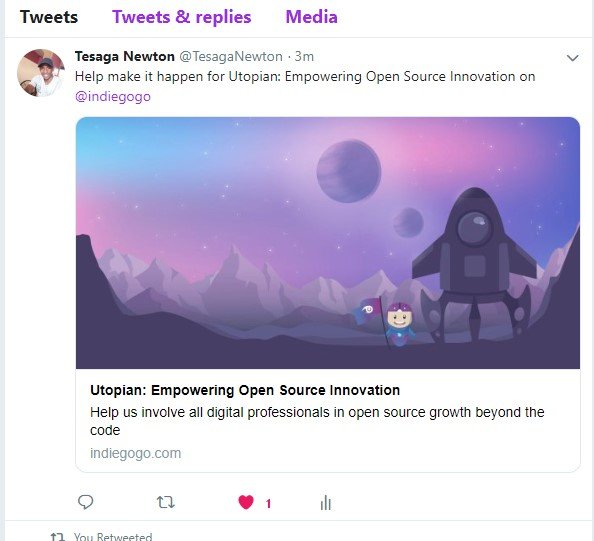Switch to Tweets & replies tab
This screenshot has width=594, height=541.
point(182,17)
